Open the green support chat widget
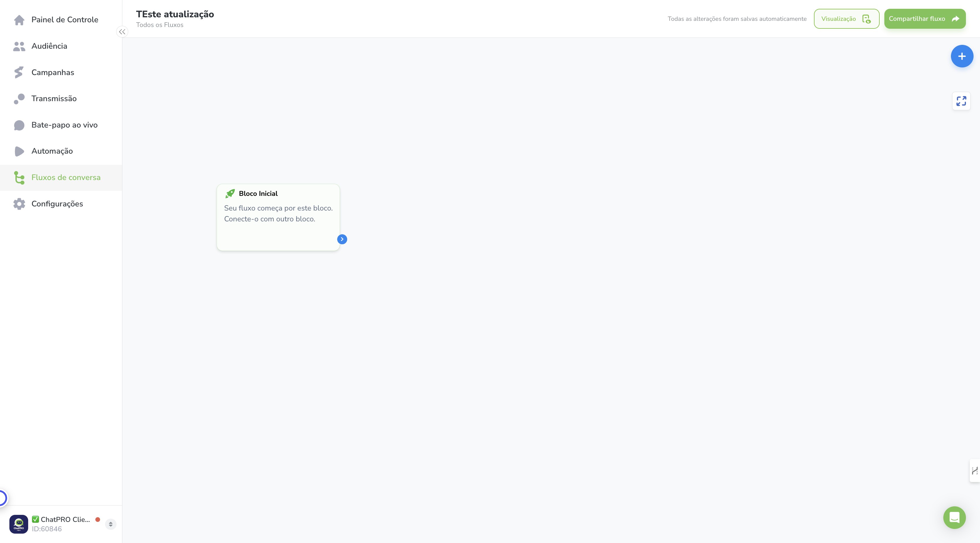Image resolution: width=980 pixels, height=543 pixels. point(954,517)
